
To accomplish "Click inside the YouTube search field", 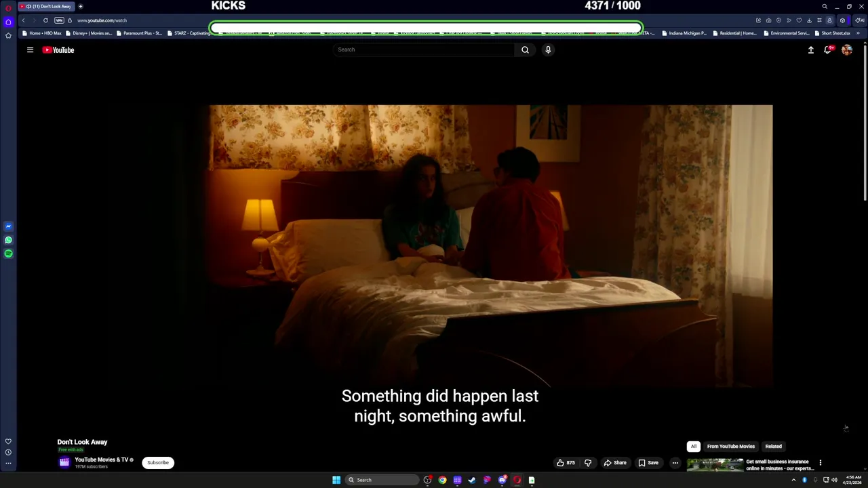I will click(x=424, y=49).
